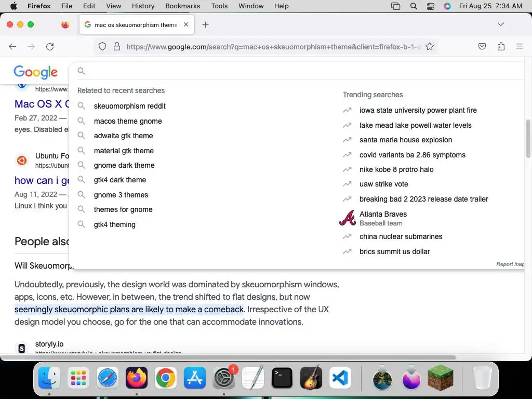Screen dimensions: 532x399
Task: Open the File menu
Action: pyautogui.click(x=67, y=6)
